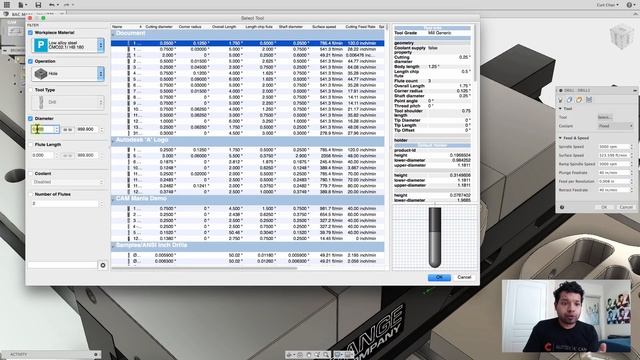Click the Spindle Speed field in Drill dialog
640x360 pixels.
(x=615, y=147)
